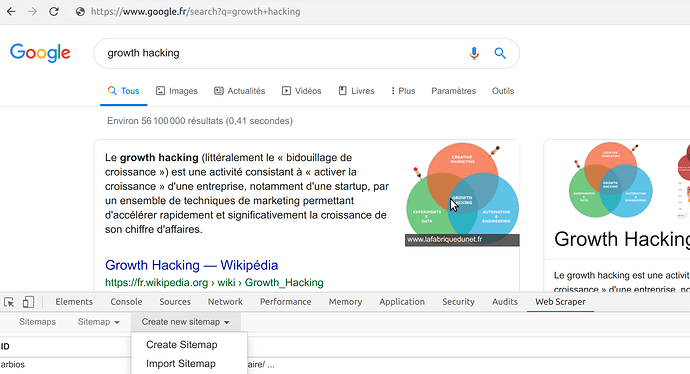The image size is (690, 374).
Task: Click the Sitemaps button in Web Scraper
Action: 37,322
